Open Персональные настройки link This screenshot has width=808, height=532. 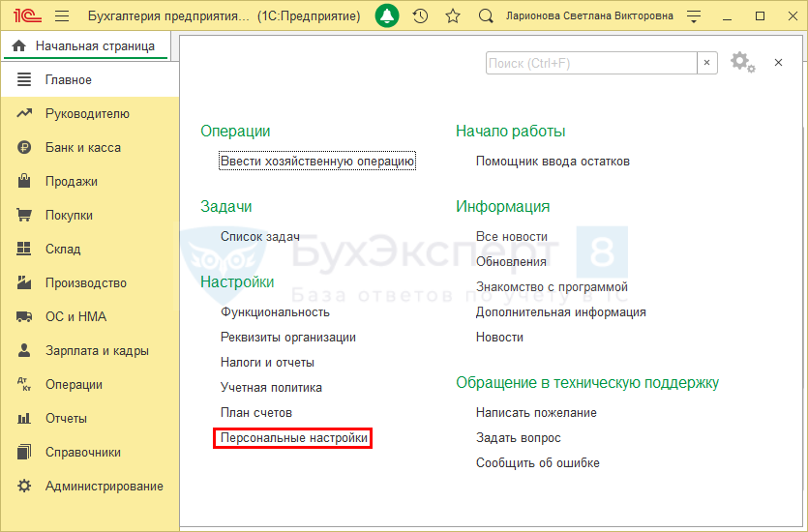click(x=294, y=438)
